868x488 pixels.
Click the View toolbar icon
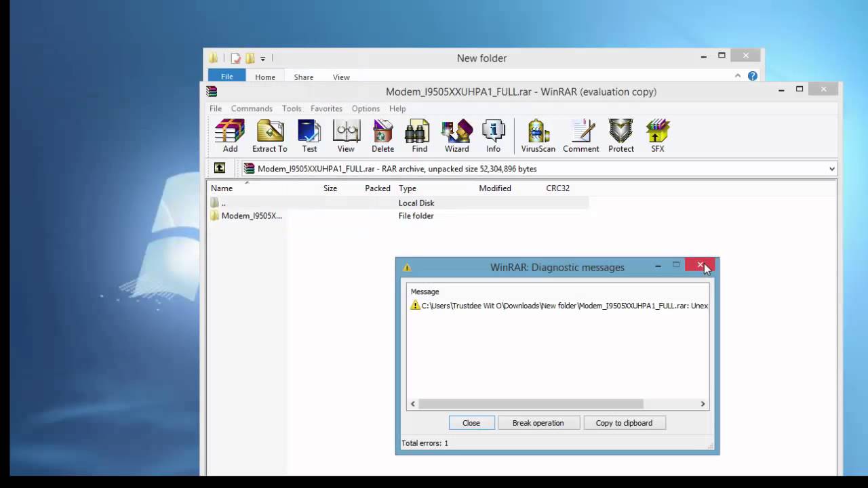[346, 136]
